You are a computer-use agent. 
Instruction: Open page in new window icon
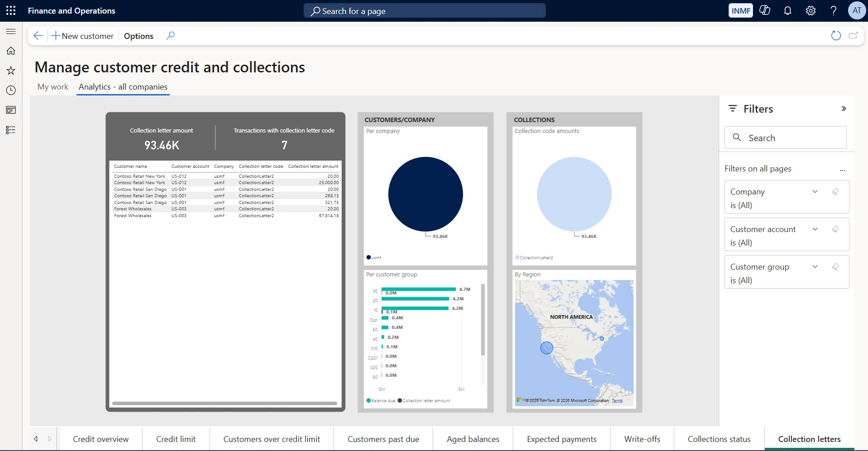(854, 36)
